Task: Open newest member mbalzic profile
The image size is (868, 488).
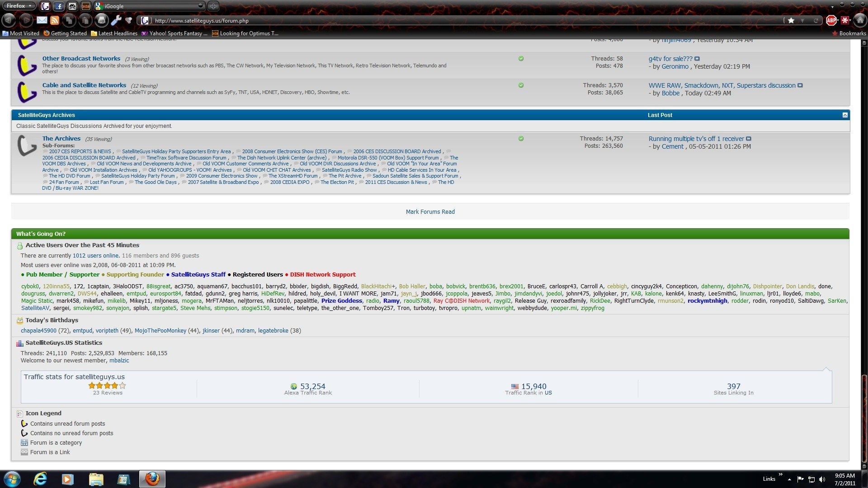Action: [119, 361]
